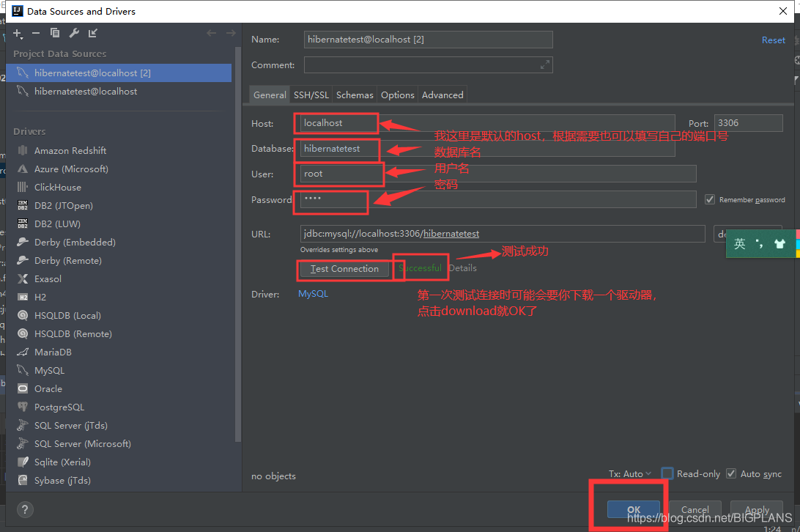Click the Password field
The image size is (800, 532).
[x=498, y=199]
